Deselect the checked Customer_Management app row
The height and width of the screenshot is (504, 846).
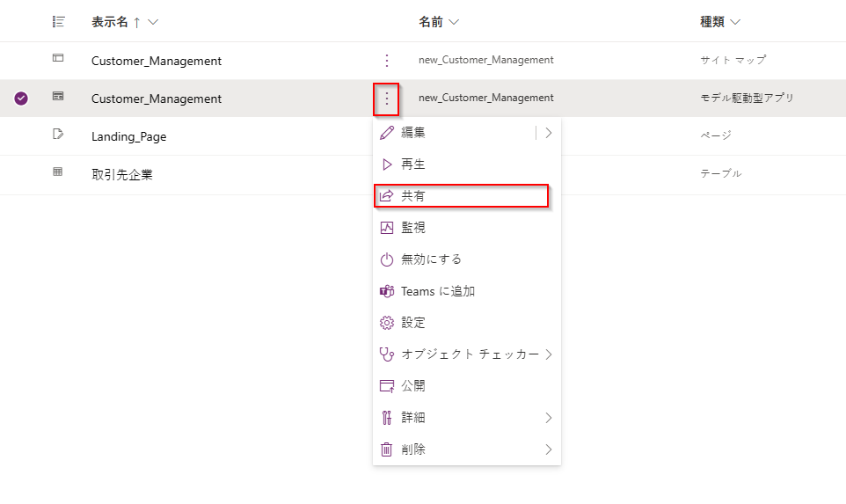[x=21, y=99]
